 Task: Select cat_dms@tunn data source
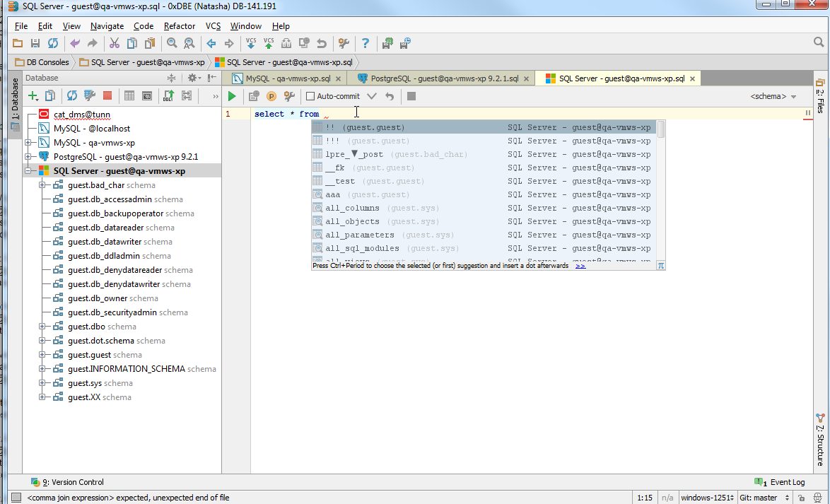tap(81, 115)
